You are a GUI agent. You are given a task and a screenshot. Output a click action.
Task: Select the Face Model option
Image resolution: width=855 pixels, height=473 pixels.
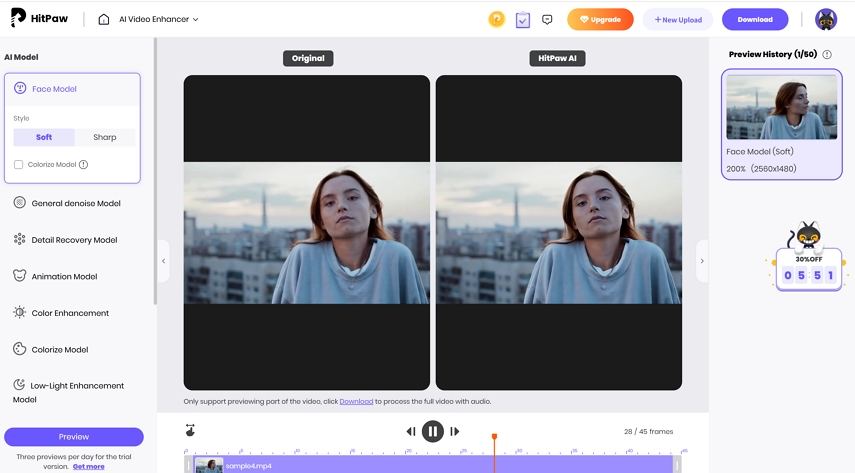[72, 89]
